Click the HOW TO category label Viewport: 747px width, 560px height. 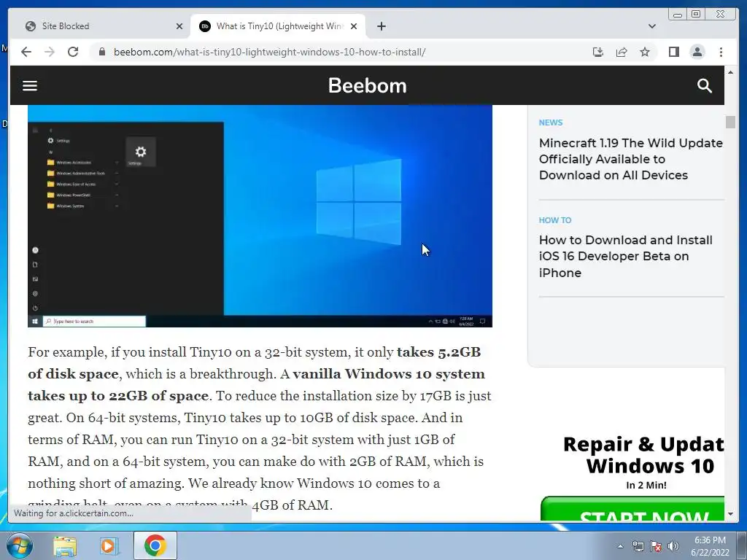(x=555, y=220)
